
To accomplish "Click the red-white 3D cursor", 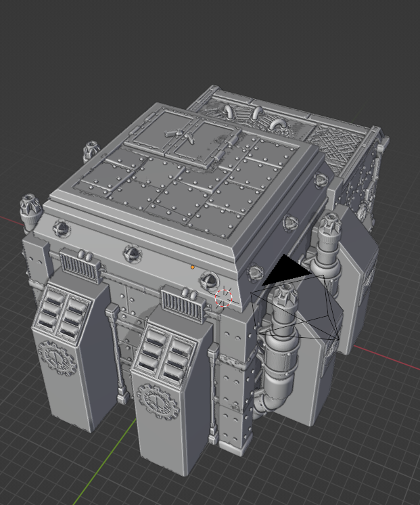I will tap(224, 298).
